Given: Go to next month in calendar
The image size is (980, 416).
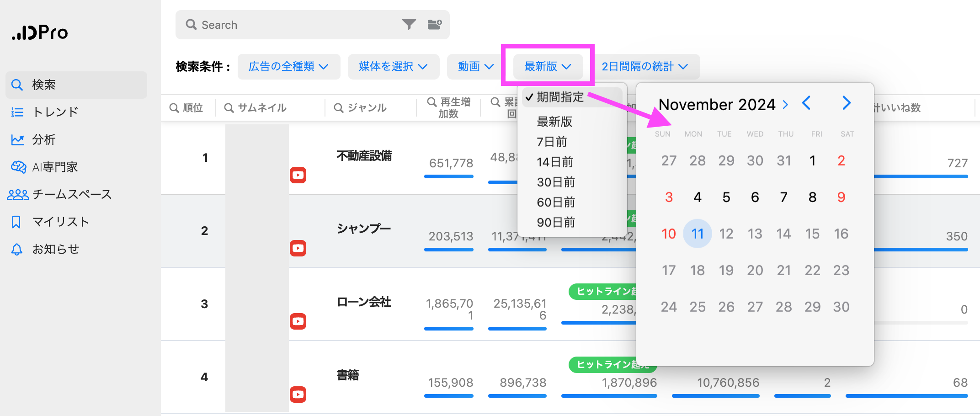Looking at the screenshot, I should [846, 103].
